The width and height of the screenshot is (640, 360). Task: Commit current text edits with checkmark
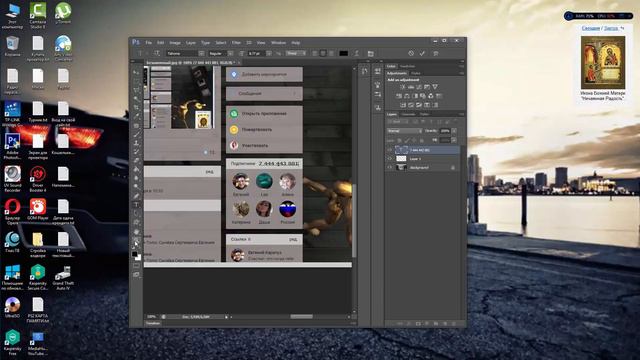coord(422,53)
